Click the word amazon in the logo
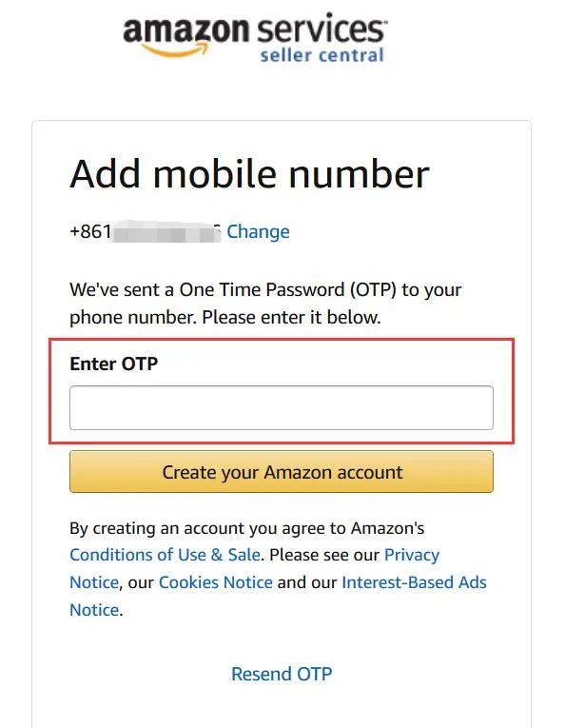This screenshot has height=728, width=565. pos(186,30)
